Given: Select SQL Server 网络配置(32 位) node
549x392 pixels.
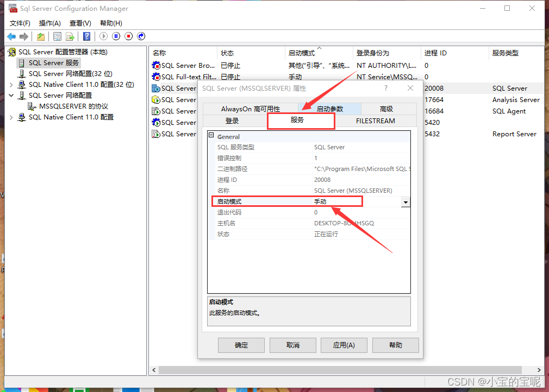Looking at the screenshot, I should 70,73.
